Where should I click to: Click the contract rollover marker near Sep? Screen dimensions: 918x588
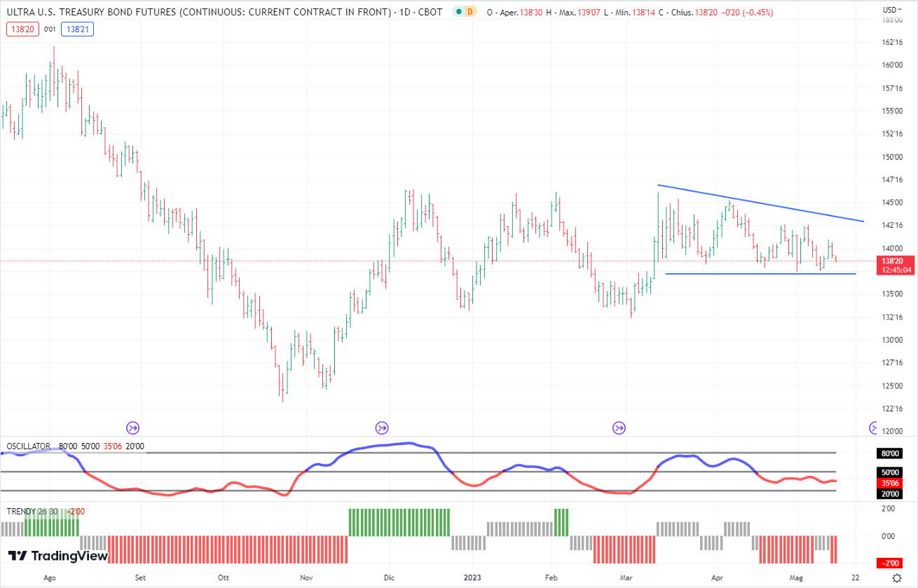(132, 428)
